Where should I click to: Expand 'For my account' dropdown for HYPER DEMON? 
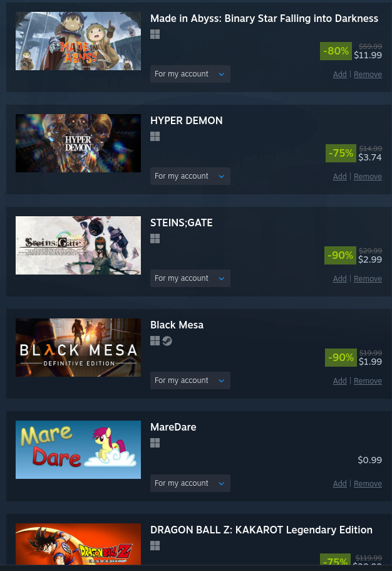pos(190,176)
